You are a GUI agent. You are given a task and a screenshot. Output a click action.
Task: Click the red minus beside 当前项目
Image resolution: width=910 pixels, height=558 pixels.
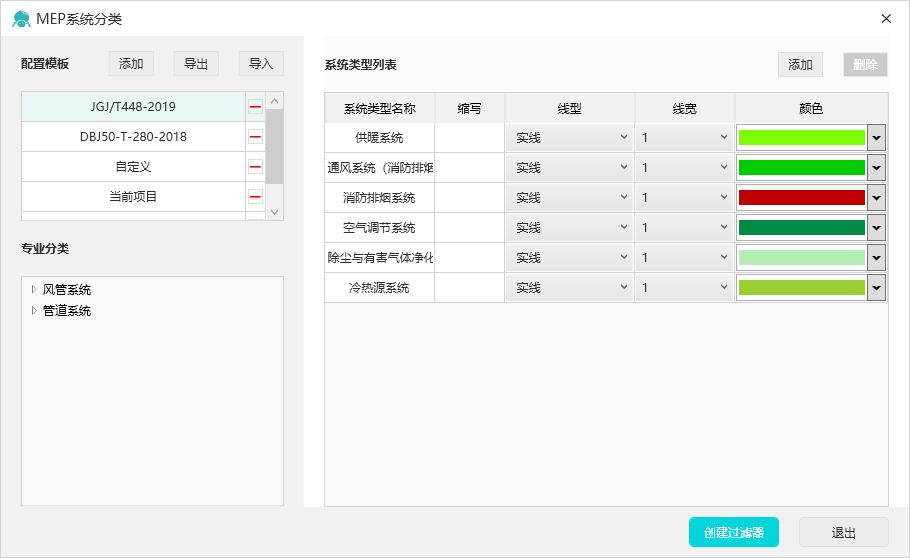click(x=255, y=197)
